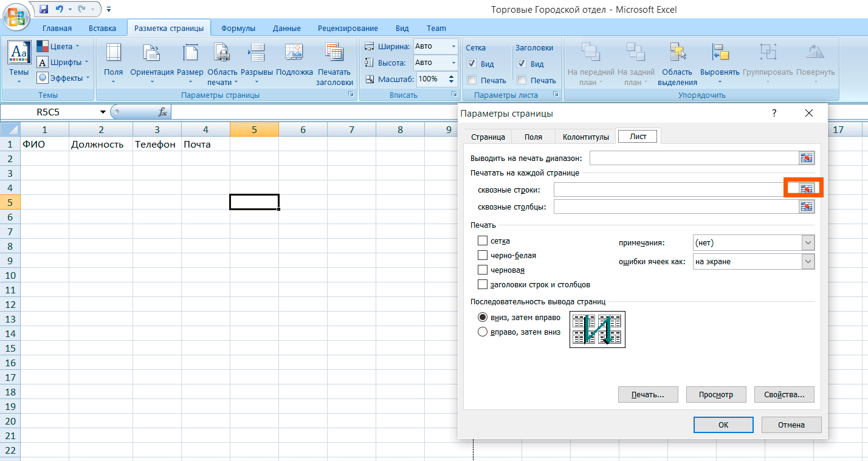The image size is (868, 461).
Task: Undo last action in quick access toolbar
Action: pos(60,9)
